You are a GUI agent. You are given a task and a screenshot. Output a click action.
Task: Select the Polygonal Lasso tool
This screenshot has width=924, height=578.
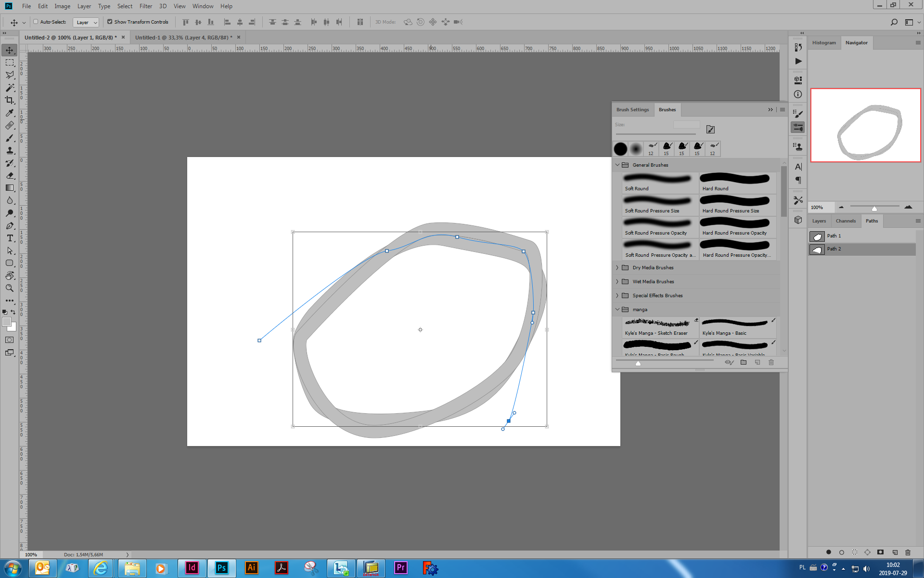click(10, 75)
